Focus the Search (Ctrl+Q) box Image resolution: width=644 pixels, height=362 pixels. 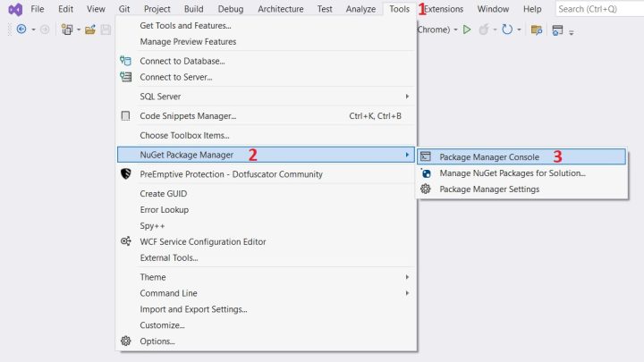[x=599, y=9]
